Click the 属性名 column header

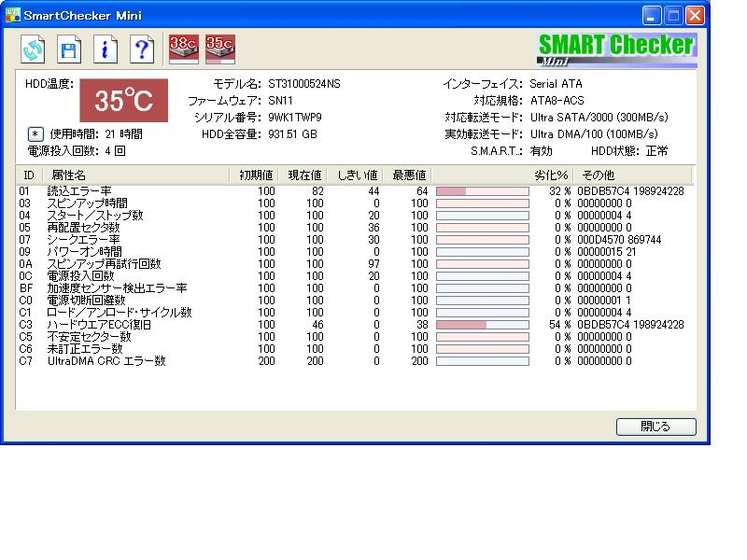click(x=69, y=175)
